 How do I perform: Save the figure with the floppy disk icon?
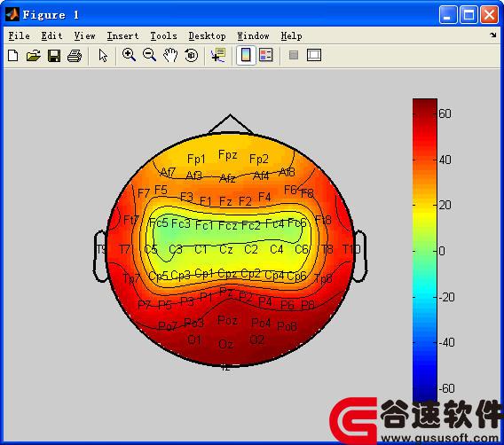pyautogui.click(x=54, y=56)
